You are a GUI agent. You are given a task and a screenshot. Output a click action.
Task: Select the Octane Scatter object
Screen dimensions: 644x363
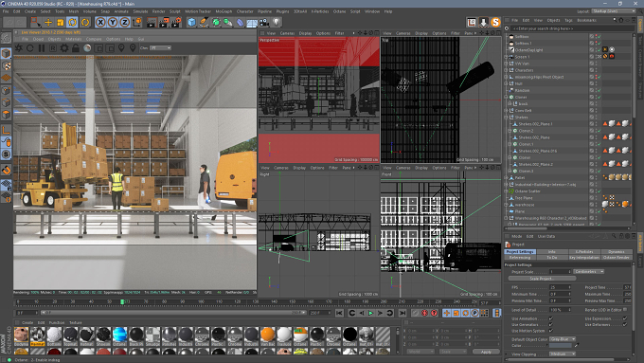click(528, 191)
